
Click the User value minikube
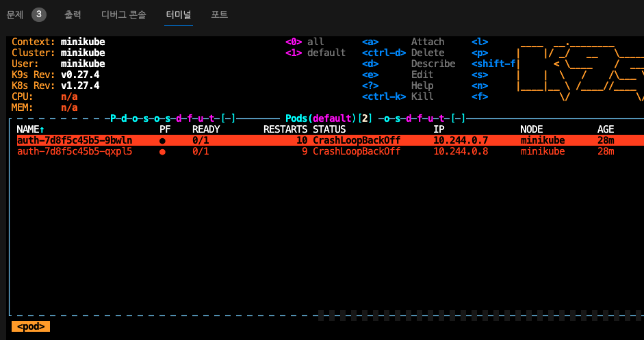(83, 64)
